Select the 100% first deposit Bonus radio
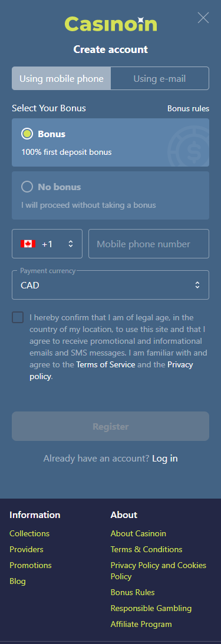 click(27, 134)
